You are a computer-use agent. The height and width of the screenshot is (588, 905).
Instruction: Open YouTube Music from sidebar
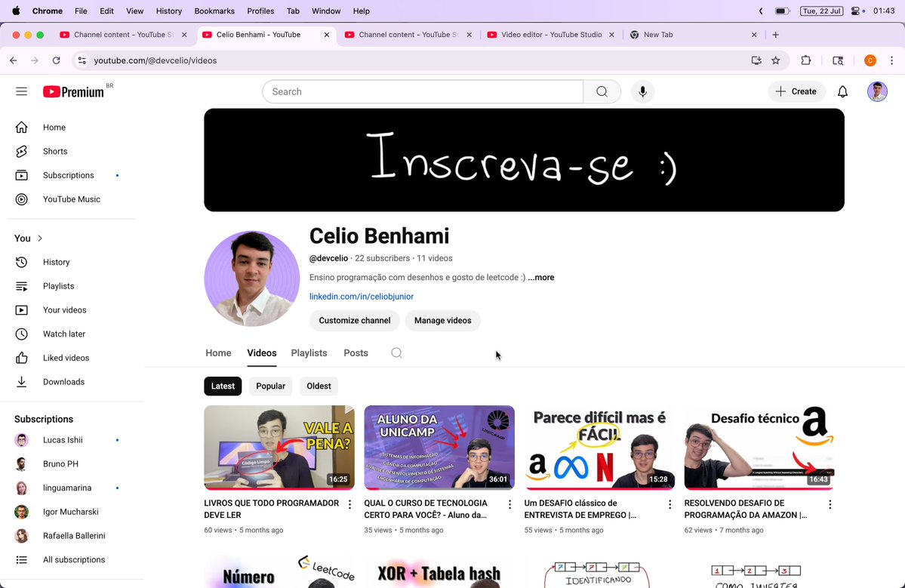point(72,199)
